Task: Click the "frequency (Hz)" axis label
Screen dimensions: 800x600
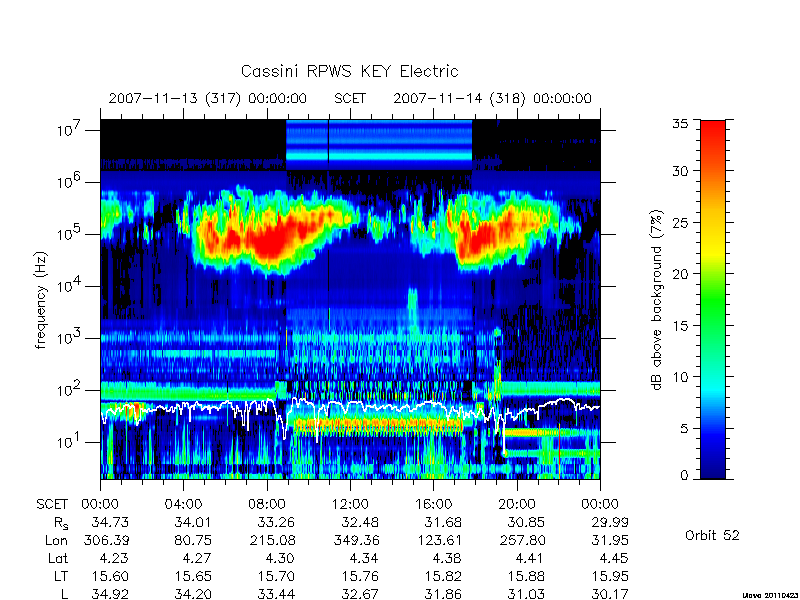Action: tap(41, 300)
